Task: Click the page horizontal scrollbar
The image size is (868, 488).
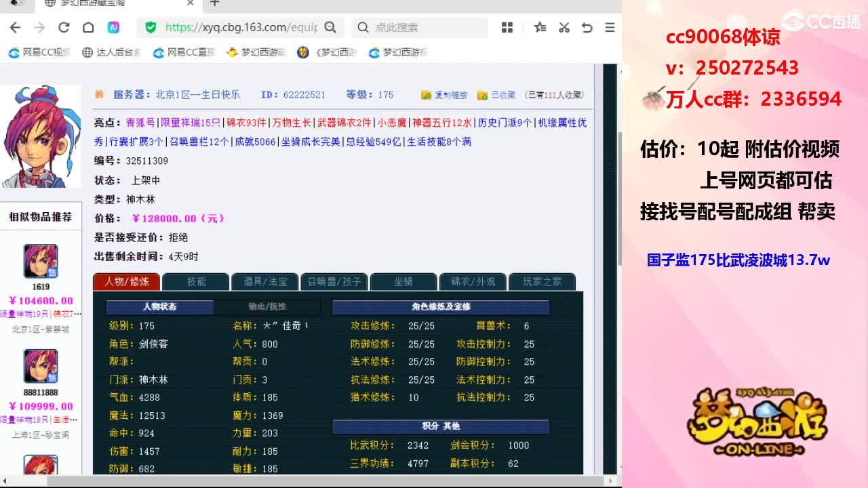Action: click(x=325, y=481)
